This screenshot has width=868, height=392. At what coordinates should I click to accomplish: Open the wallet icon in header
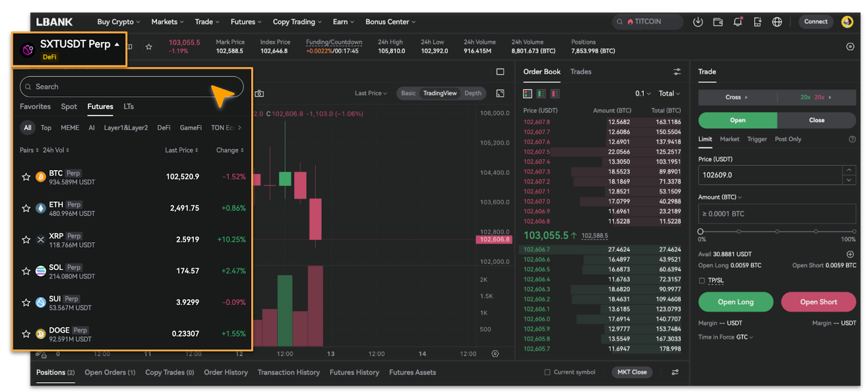(718, 22)
